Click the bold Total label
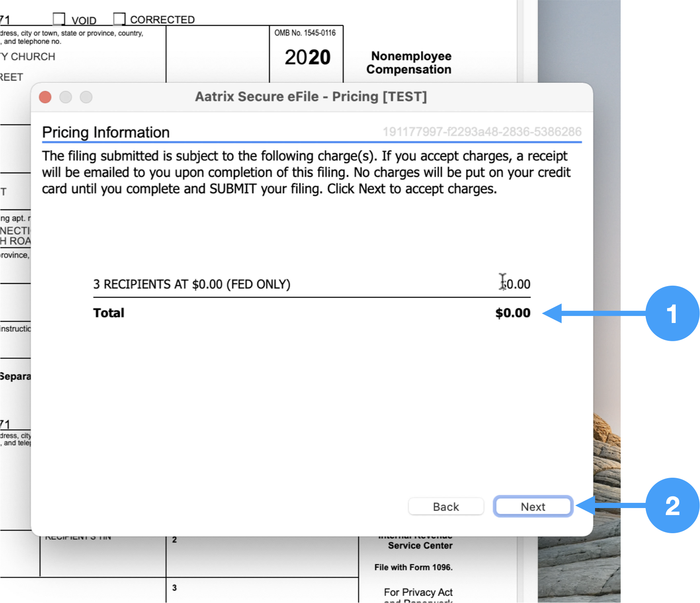 [x=108, y=313]
